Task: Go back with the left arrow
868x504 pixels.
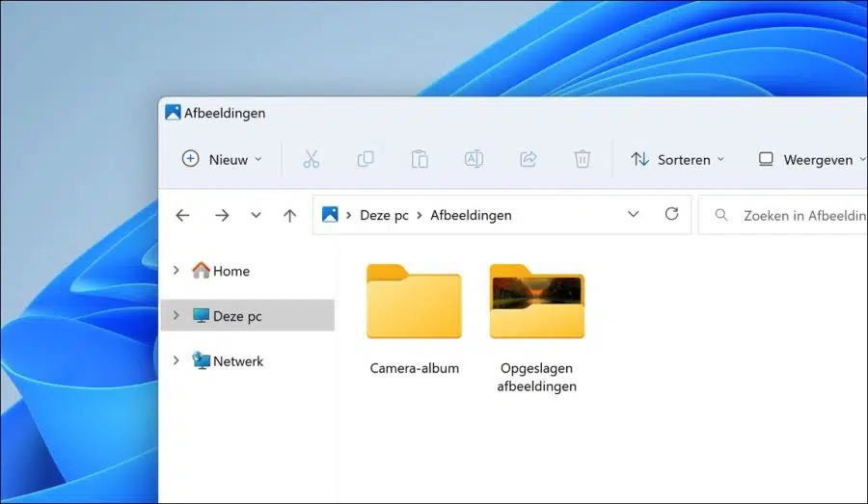Action: pyautogui.click(x=182, y=215)
